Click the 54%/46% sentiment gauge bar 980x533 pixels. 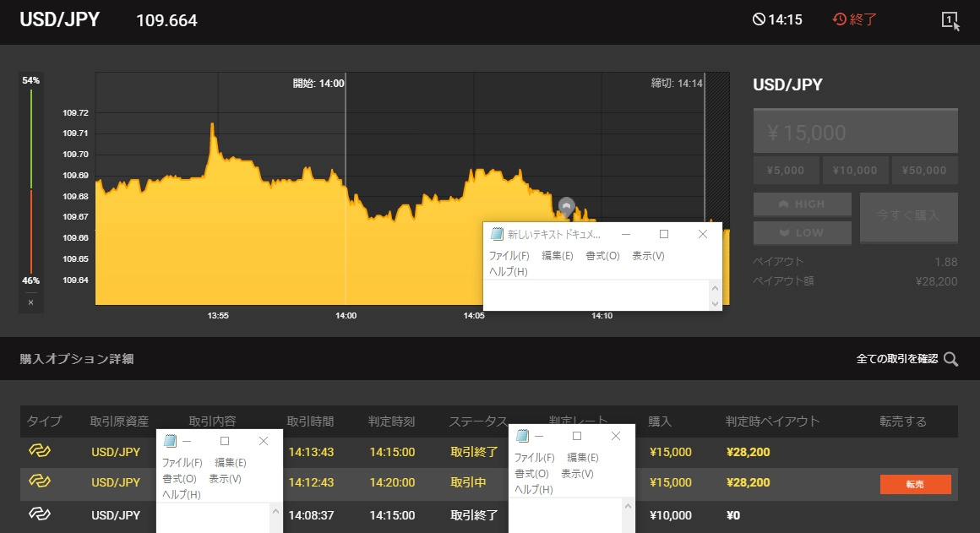31,186
